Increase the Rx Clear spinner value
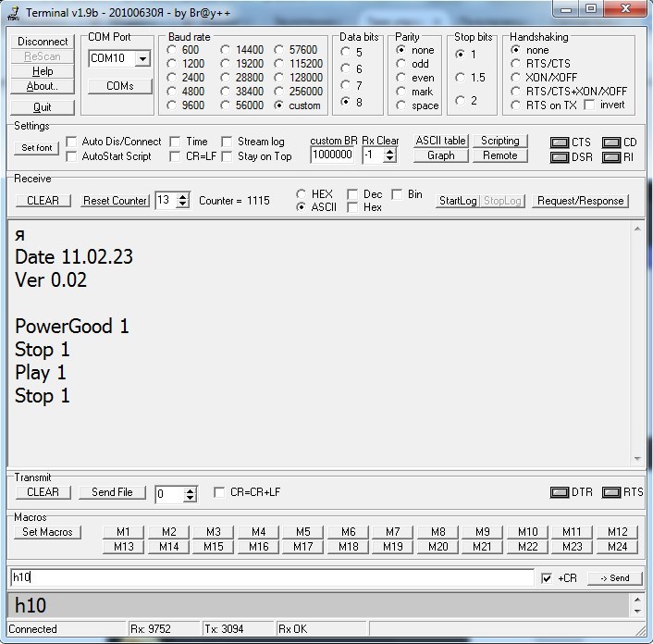This screenshot has height=644, width=653. pos(389,152)
